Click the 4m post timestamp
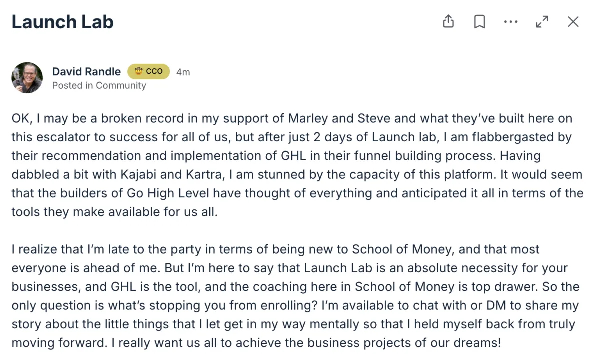 pos(183,72)
